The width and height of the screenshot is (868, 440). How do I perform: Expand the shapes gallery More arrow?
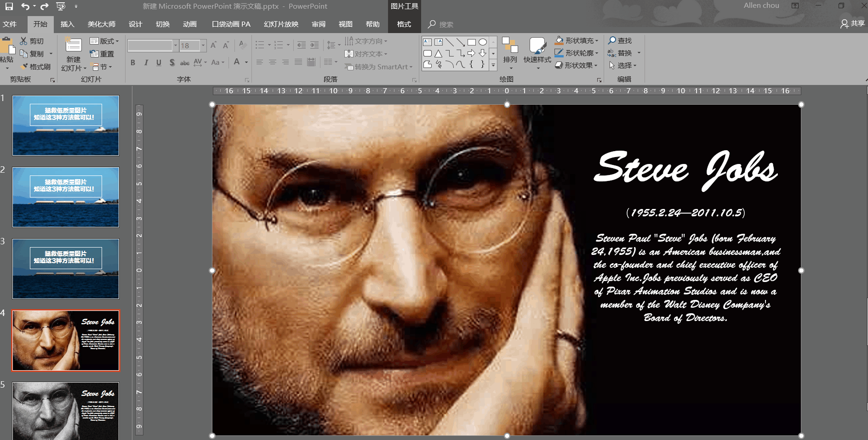click(493, 65)
